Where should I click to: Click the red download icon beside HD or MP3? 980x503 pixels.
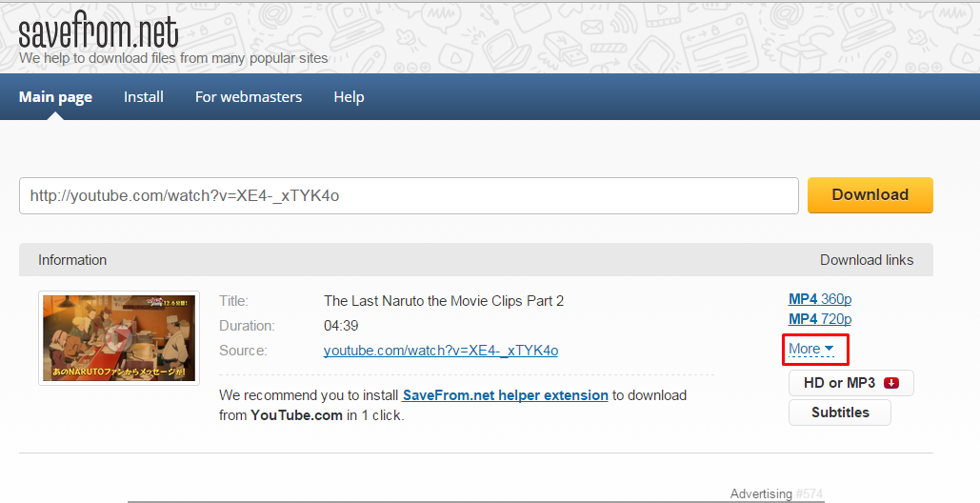(x=891, y=383)
